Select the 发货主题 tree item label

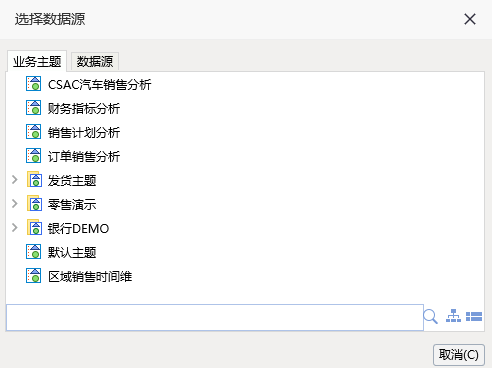(x=72, y=180)
